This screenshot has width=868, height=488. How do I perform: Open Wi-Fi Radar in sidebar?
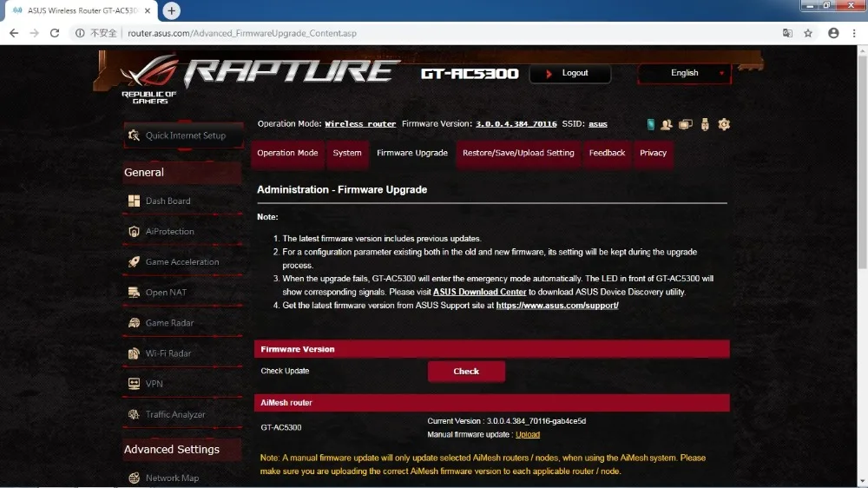pyautogui.click(x=182, y=353)
